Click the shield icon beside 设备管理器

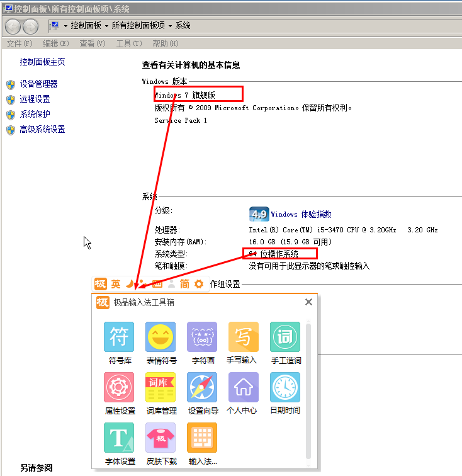pyautogui.click(x=11, y=85)
